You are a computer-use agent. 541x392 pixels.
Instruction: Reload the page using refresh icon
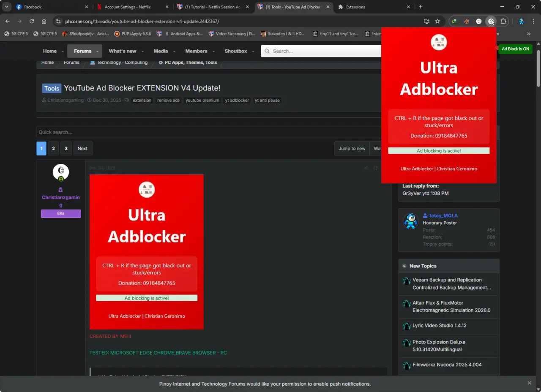tap(32, 21)
